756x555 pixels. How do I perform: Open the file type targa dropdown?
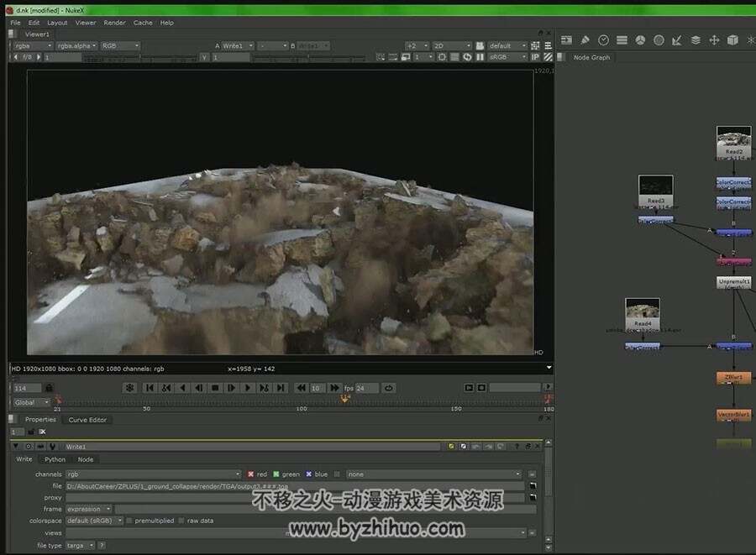(80, 546)
